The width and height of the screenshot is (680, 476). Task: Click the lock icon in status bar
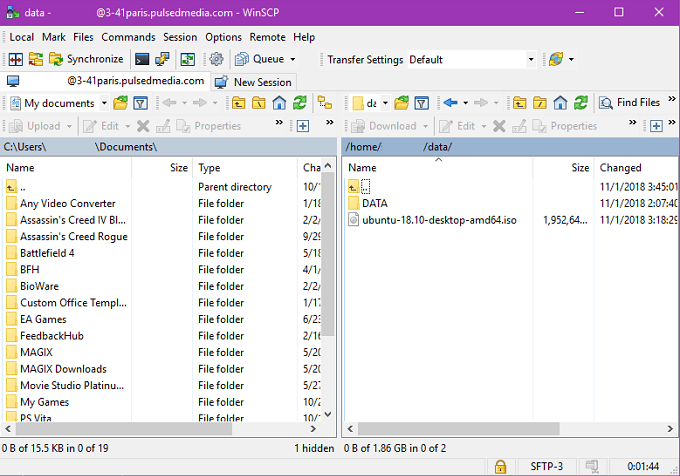[499, 467]
